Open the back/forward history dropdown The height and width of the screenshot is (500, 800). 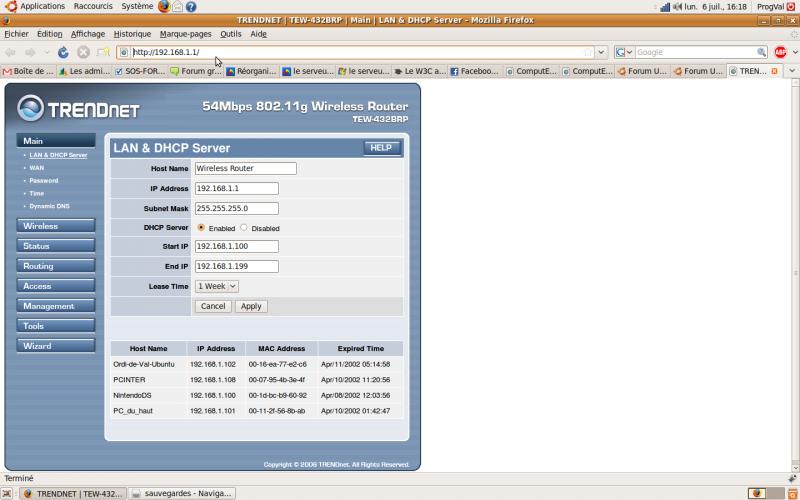(46, 52)
